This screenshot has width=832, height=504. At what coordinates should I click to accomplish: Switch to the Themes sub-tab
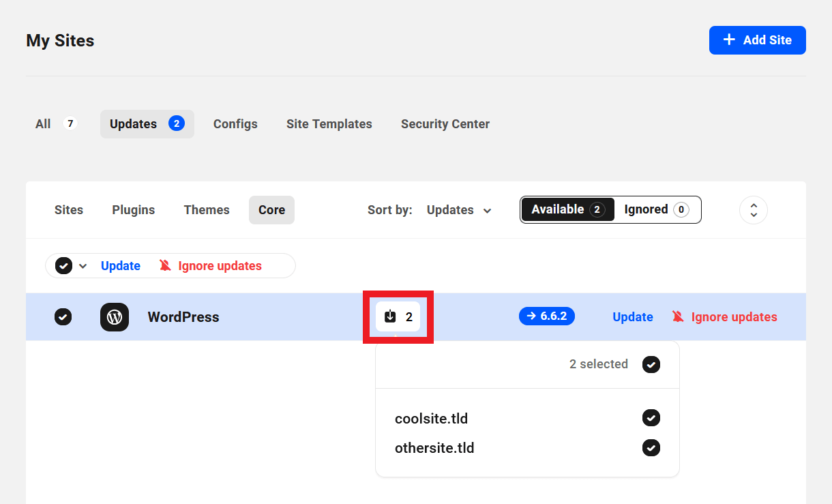[x=207, y=210]
